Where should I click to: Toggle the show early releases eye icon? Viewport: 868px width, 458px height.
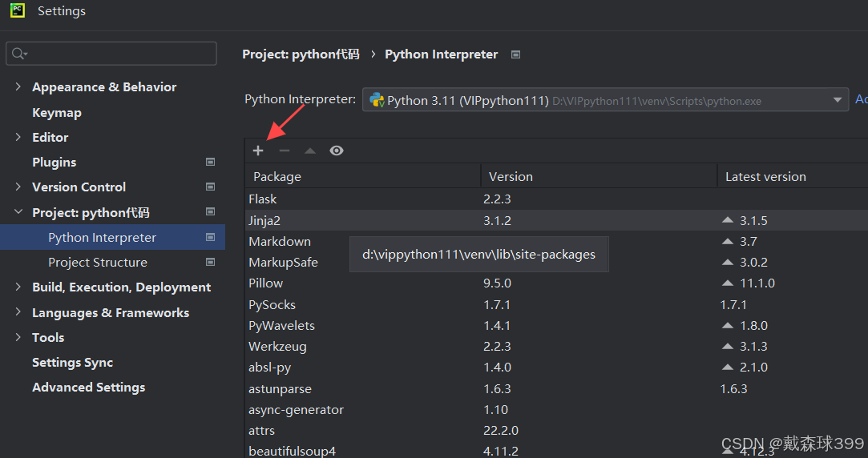(337, 151)
